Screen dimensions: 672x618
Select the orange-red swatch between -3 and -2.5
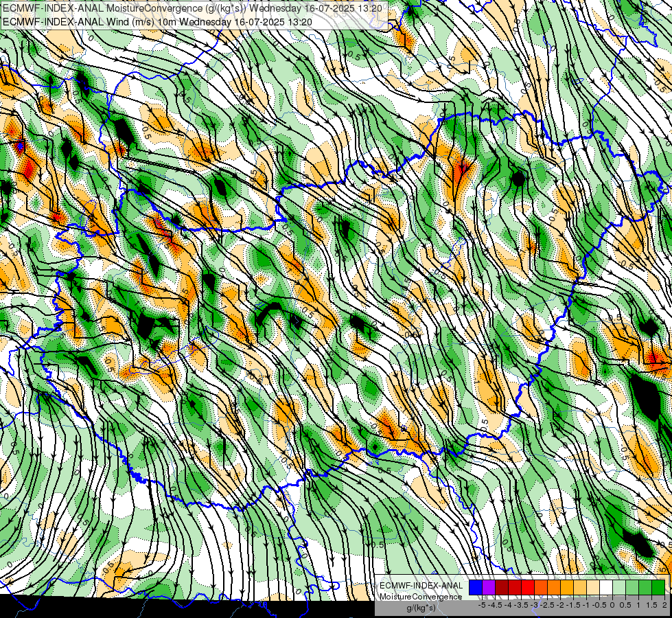(x=541, y=588)
